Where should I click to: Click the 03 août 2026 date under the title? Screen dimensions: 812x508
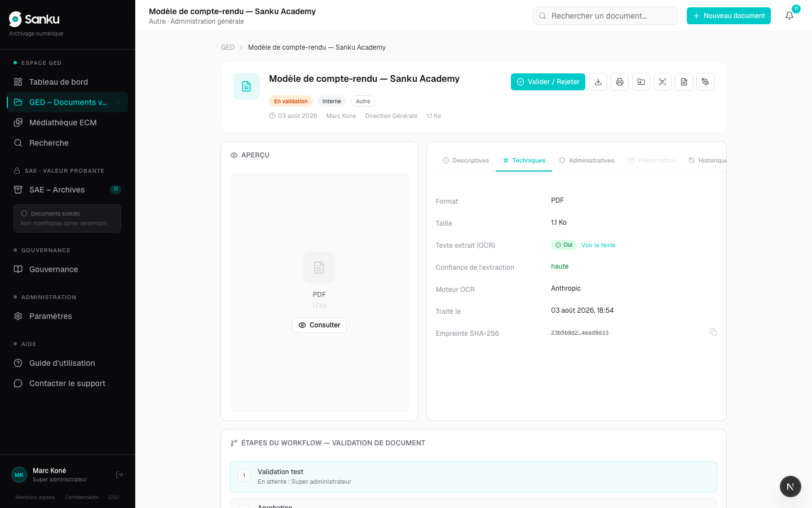(x=298, y=116)
